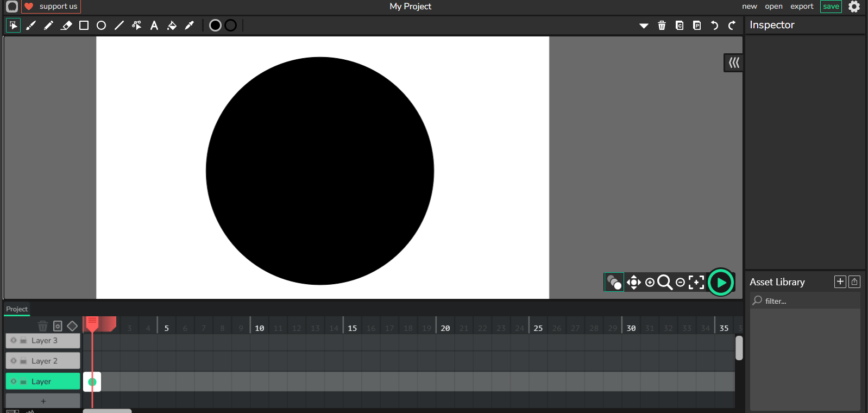Select the Zoom magnifier tool
This screenshot has width=868, height=413.
[x=665, y=283]
